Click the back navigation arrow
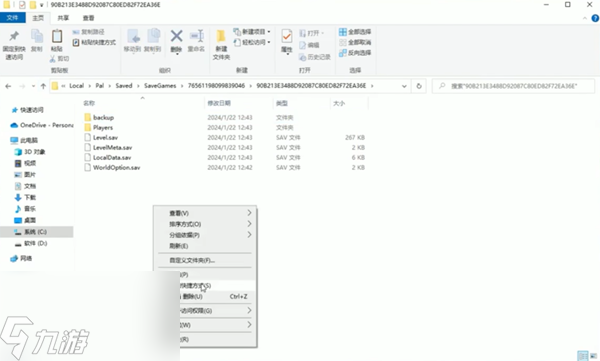Image resolution: width=600 pixels, height=361 pixels. [8, 86]
